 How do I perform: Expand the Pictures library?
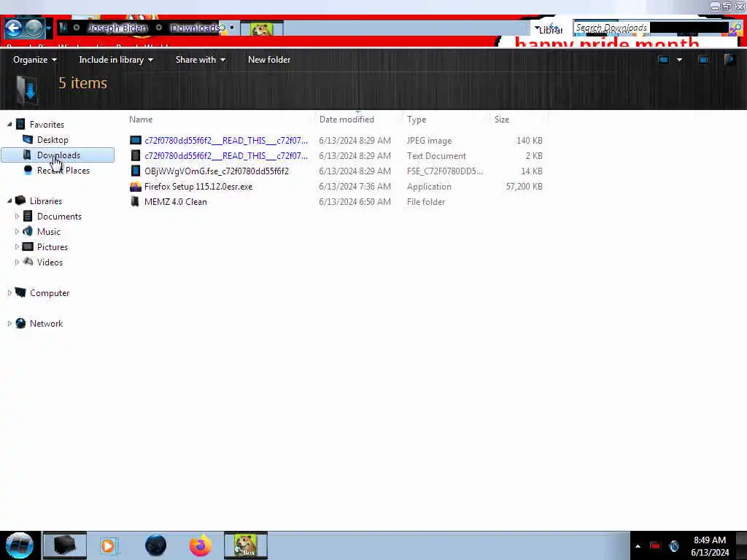[x=18, y=246]
